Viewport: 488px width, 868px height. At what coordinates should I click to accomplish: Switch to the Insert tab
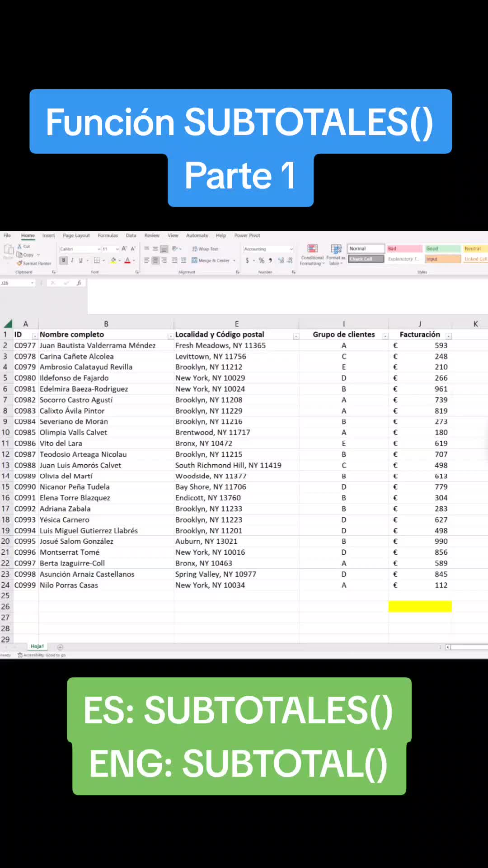click(x=48, y=236)
